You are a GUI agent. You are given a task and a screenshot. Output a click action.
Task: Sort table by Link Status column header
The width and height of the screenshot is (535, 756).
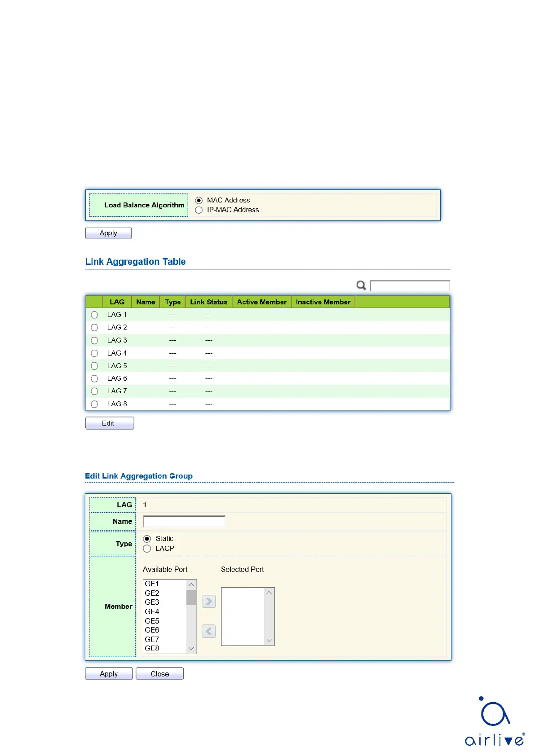(x=208, y=302)
